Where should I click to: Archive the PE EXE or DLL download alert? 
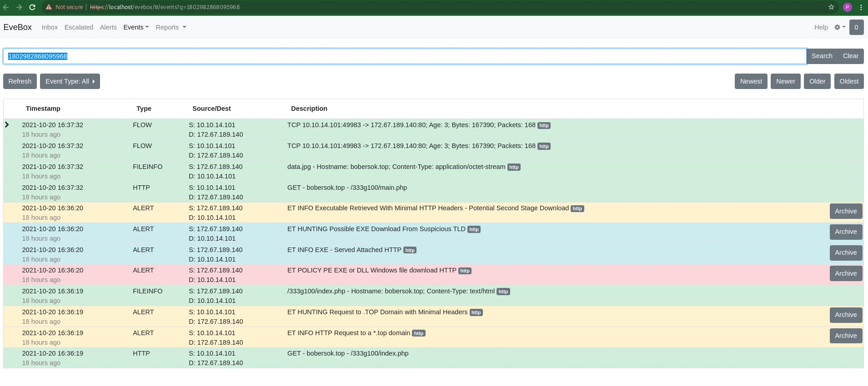coord(846,273)
